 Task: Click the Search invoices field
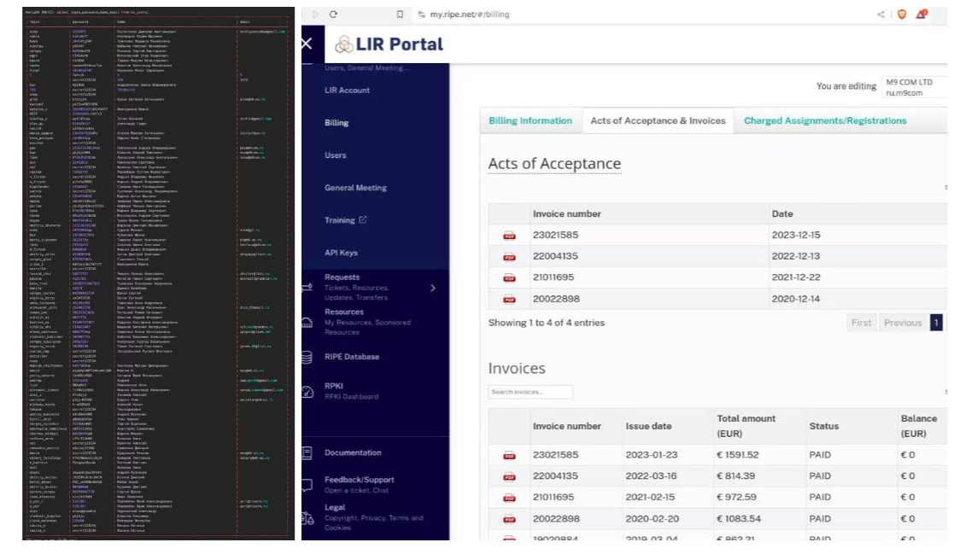pyautogui.click(x=530, y=392)
